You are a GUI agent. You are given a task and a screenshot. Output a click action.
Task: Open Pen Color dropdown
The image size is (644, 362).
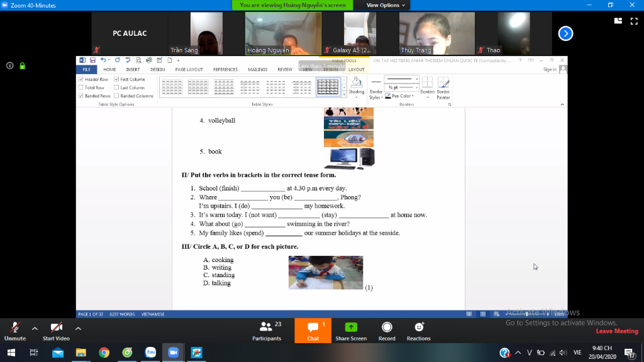coord(399,96)
